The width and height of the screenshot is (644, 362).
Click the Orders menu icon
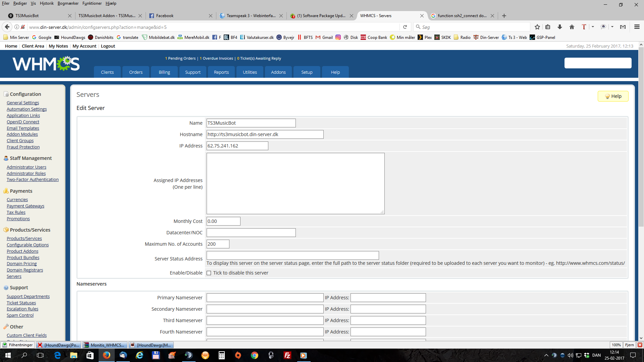coord(136,72)
